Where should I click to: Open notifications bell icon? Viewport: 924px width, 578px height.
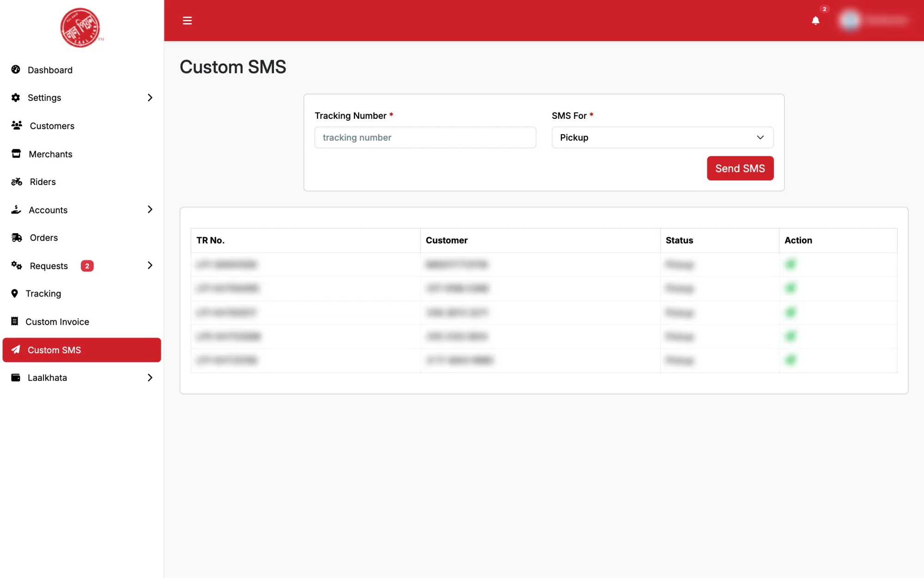click(x=815, y=20)
